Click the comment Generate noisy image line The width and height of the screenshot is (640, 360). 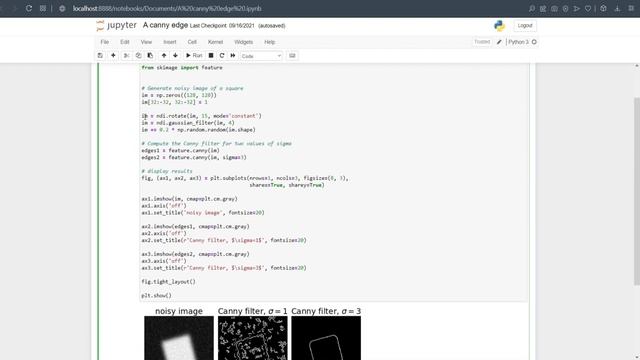tap(192, 88)
